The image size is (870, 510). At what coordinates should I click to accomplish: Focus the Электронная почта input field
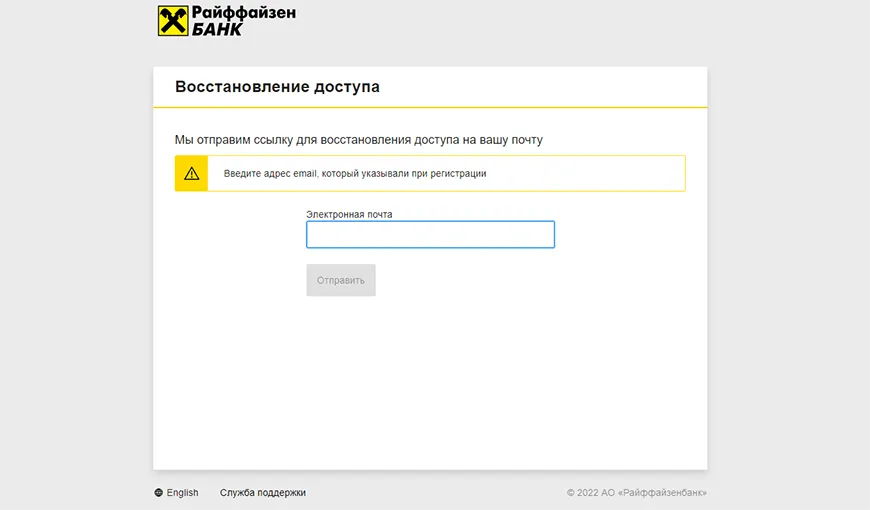coord(430,235)
